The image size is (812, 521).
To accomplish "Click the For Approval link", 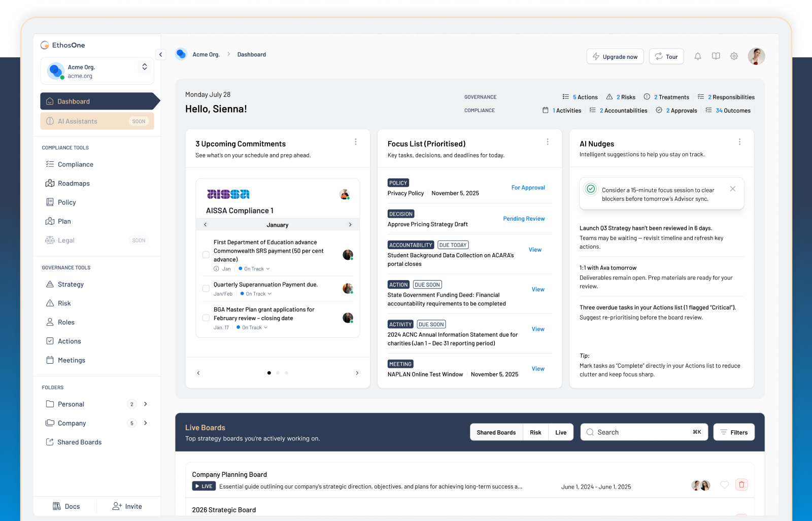I will [528, 188].
